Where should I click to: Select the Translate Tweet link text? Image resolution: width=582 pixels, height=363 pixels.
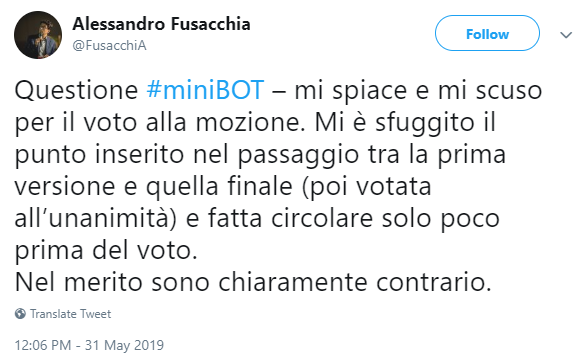(x=71, y=314)
